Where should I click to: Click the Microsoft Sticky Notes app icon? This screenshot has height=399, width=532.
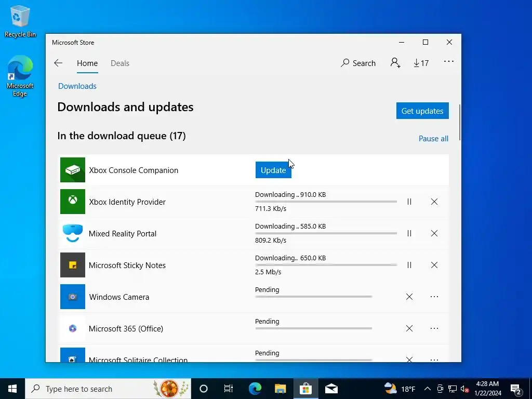click(x=73, y=265)
